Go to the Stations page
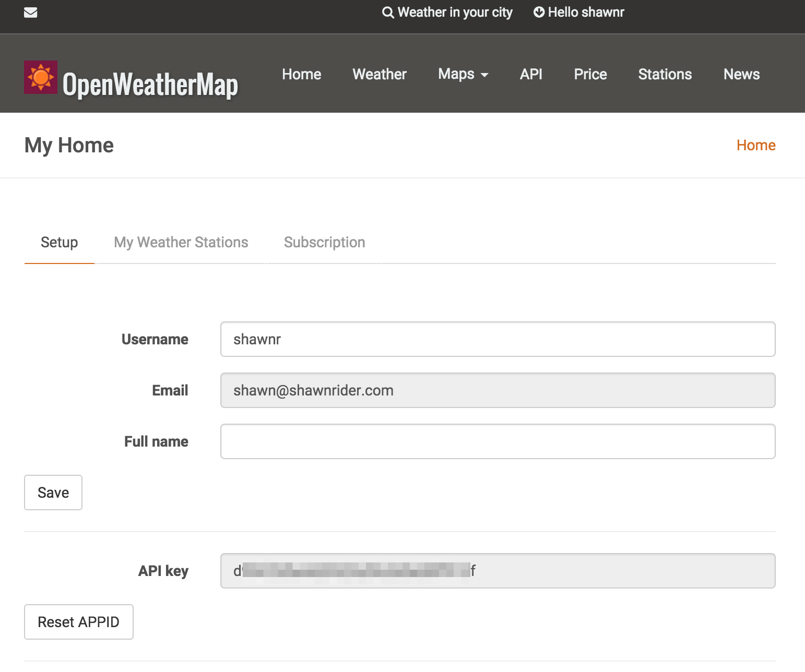Image resolution: width=805 pixels, height=672 pixels. coord(665,74)
